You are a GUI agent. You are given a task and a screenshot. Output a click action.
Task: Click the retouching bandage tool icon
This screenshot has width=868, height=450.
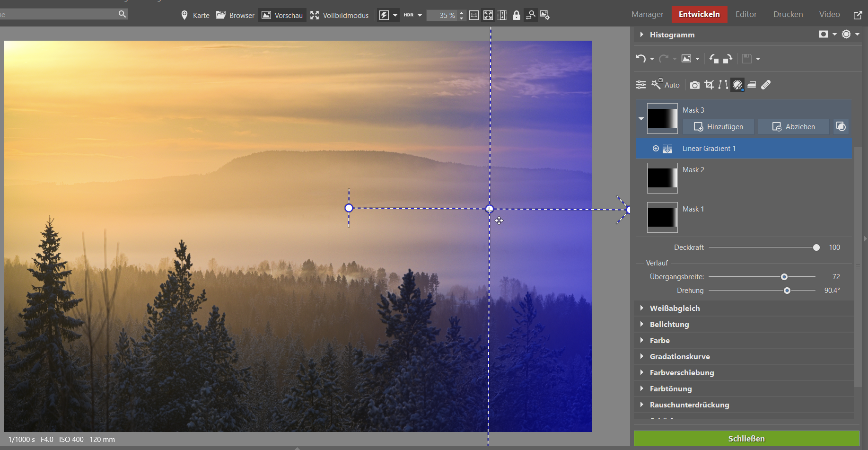pyautogui.click(x=766, y=85)
